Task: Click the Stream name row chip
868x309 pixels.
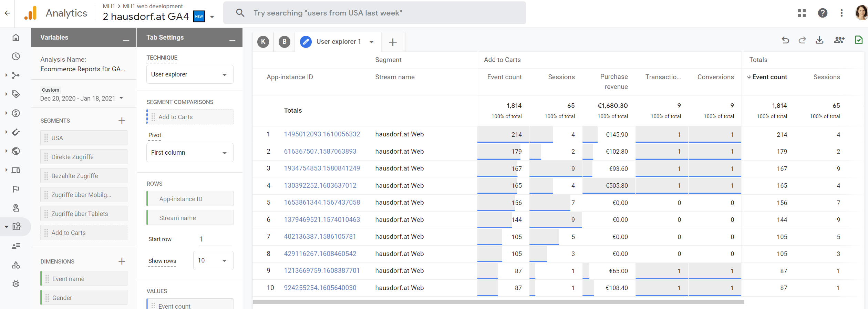Action: pos(190,218)
